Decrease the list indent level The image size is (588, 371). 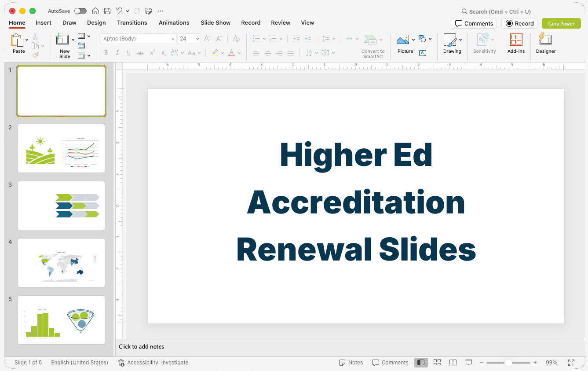click(x=296, y=39)
